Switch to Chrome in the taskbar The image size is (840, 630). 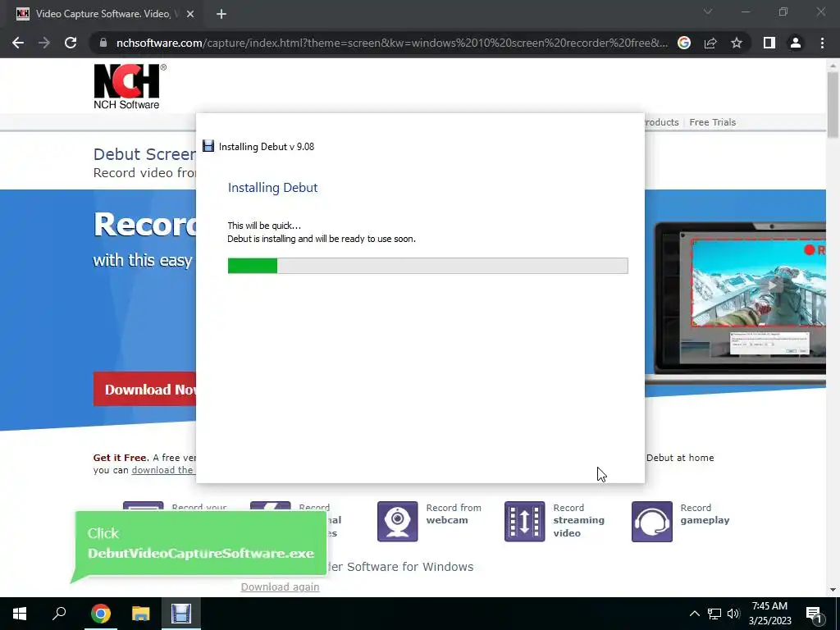(101, 614)
